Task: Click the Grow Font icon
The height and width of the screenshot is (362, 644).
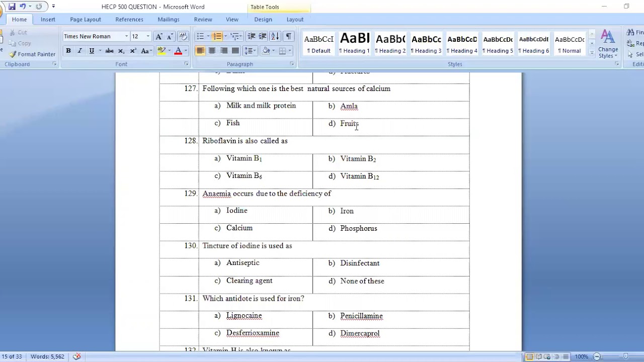Action: click(x=158, y=36)
